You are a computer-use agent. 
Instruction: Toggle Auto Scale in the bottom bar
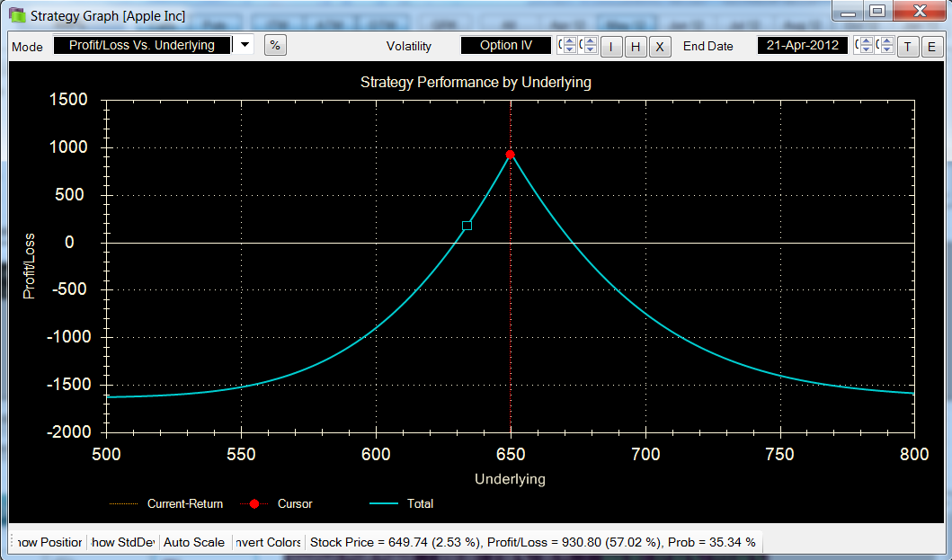194,542
